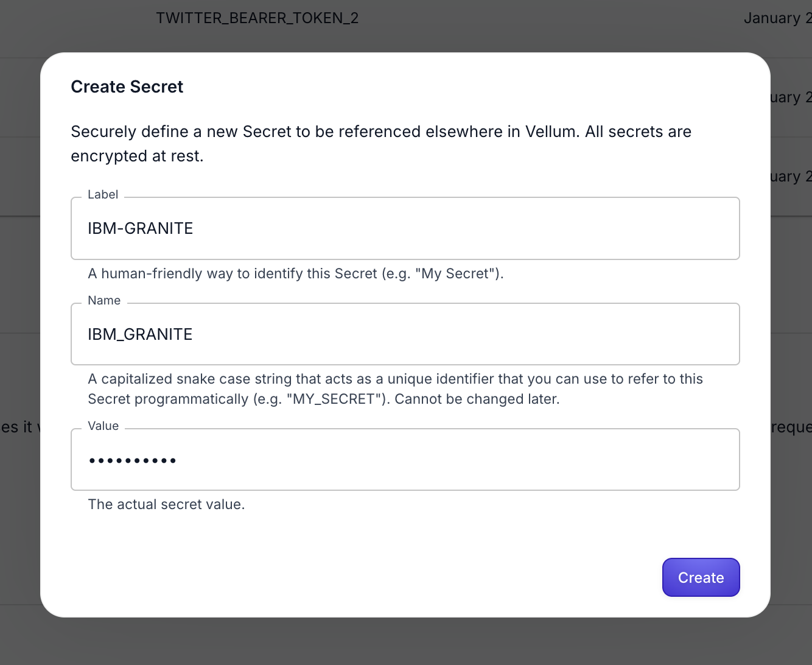Click the small "Value" field caption
This screenshot has width=812, height=665.
point(103,426)
